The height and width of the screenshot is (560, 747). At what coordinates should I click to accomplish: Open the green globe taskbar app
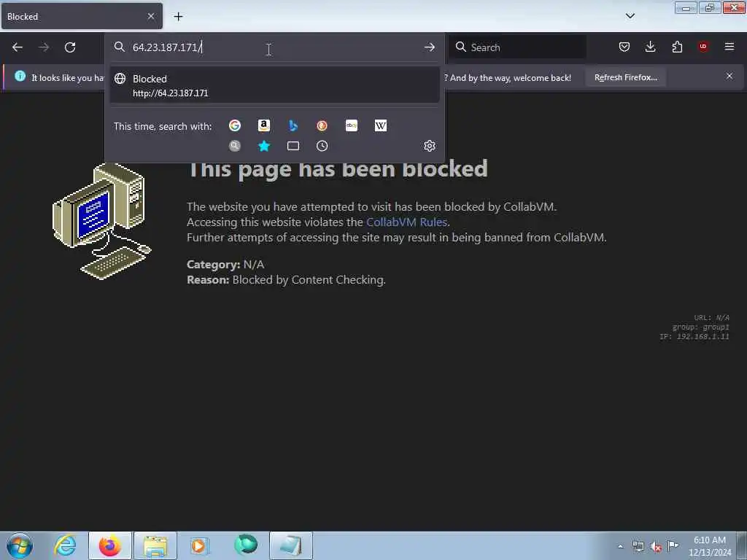click(246, 545)
